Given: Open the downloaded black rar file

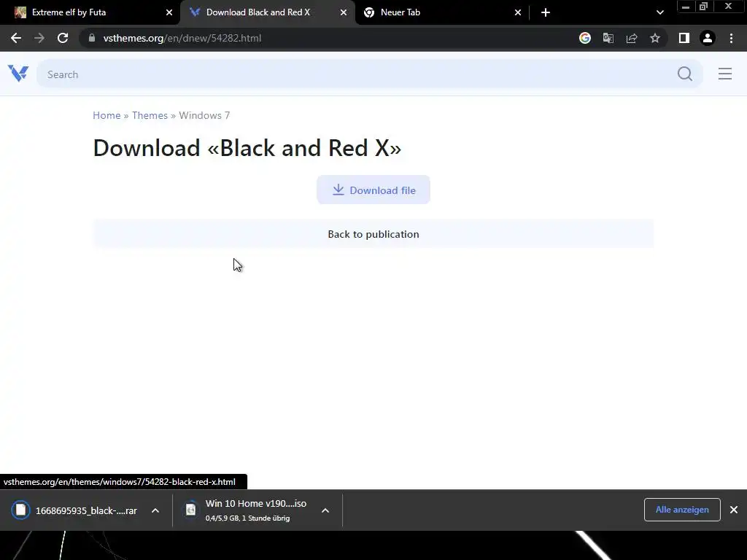Looking at the screenshot, I should tap(86, 510).
